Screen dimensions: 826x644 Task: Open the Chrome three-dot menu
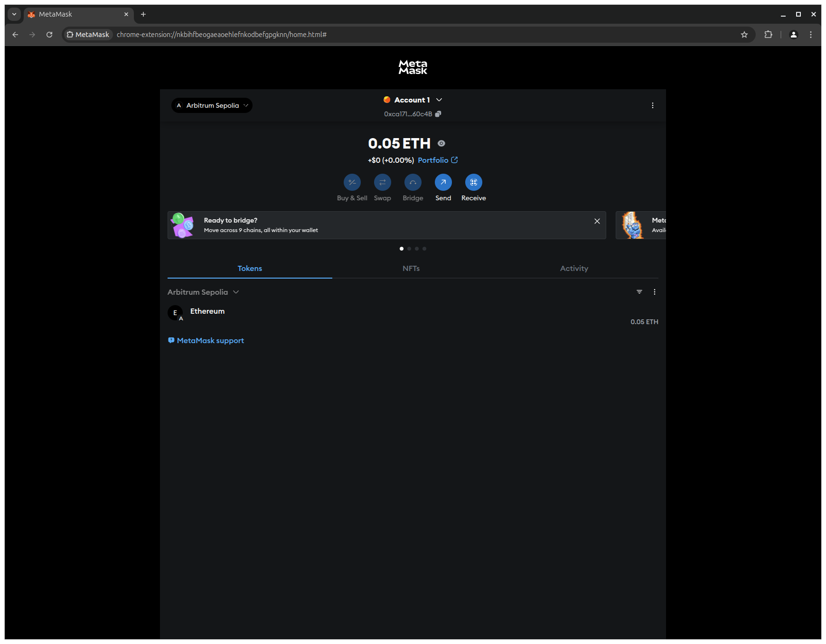pos(811,35)
